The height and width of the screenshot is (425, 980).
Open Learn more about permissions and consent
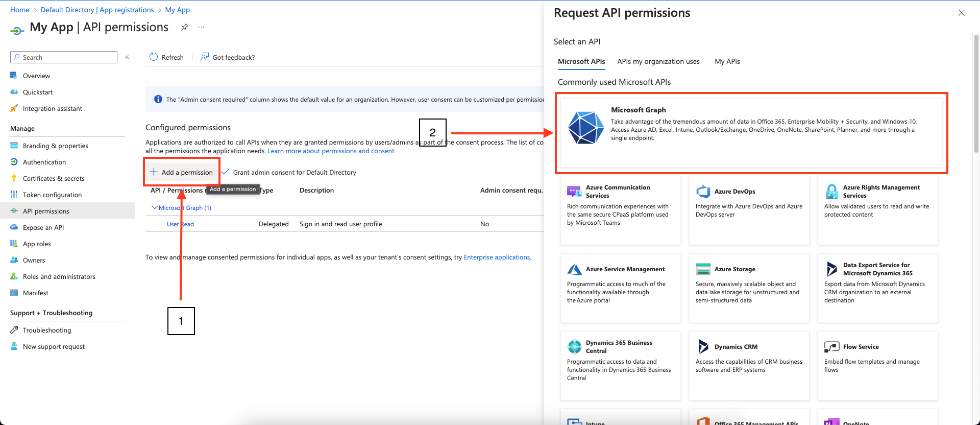click(331, 151)
